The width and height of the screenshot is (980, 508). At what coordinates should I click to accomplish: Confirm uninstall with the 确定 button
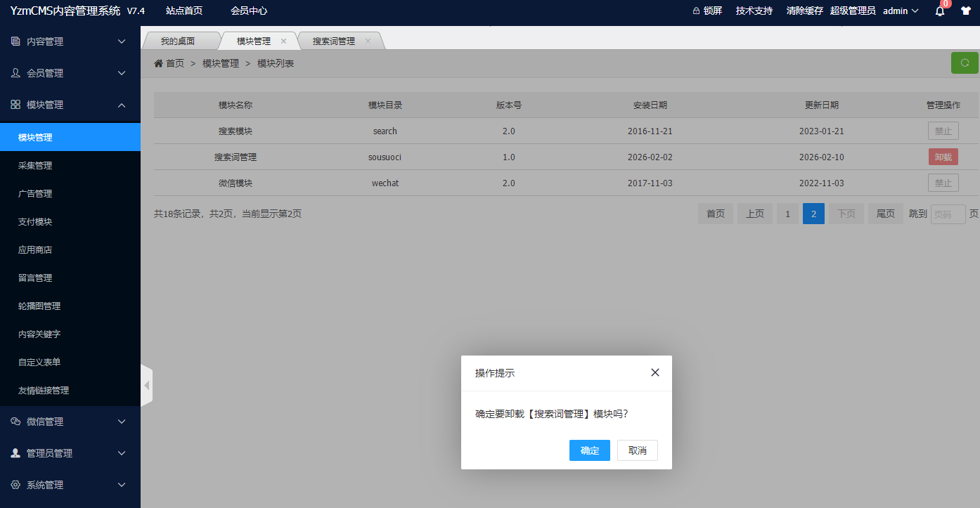[589, 450]
